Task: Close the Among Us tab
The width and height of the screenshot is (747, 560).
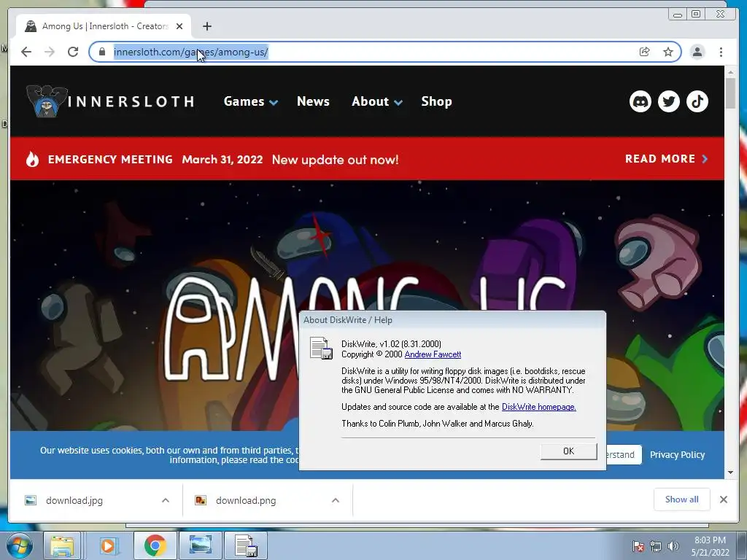Action: click(x=179, y=26)
